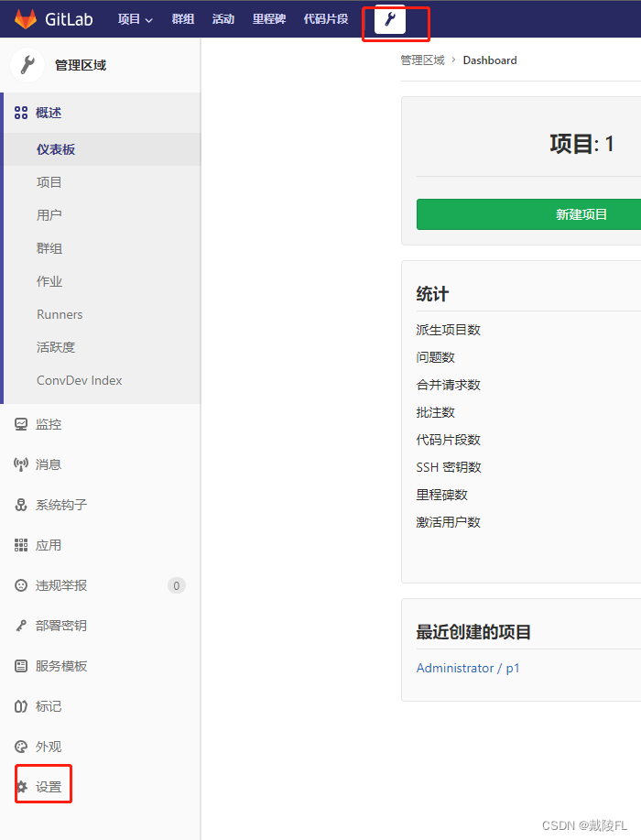641x840 pixels.
Task: Click the GitLab wordmark text
Action: coord(69,19)
